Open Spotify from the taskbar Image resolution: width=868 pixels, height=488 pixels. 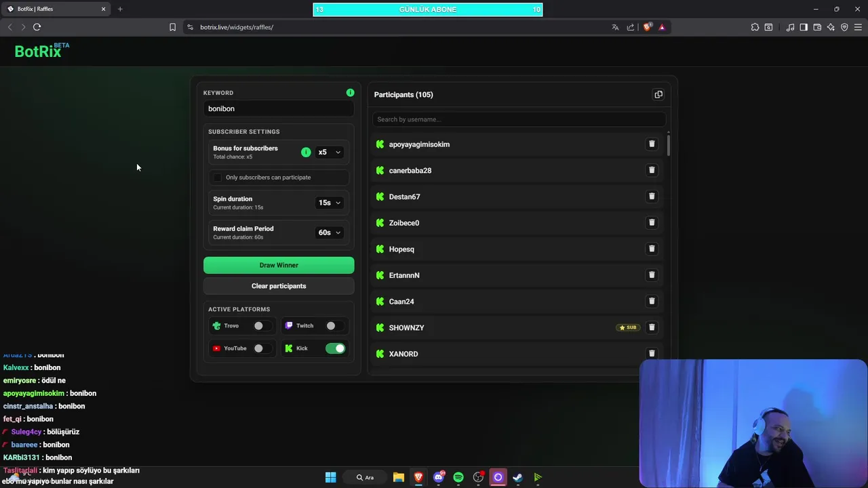pos(458,477)
